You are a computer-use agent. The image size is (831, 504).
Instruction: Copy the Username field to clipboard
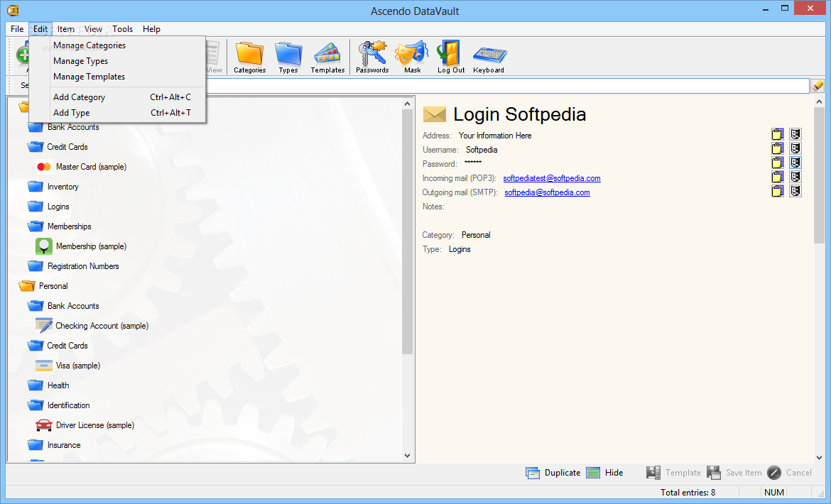point(778,149)
